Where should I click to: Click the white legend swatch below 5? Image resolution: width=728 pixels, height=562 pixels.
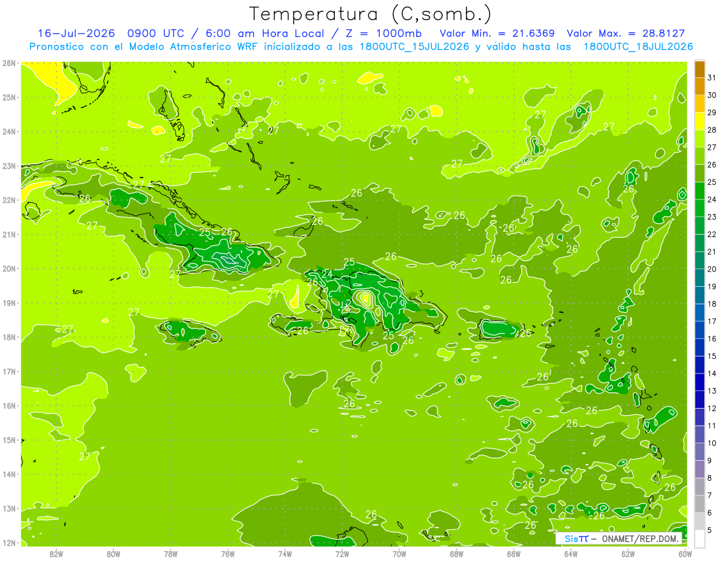(699, 538)
